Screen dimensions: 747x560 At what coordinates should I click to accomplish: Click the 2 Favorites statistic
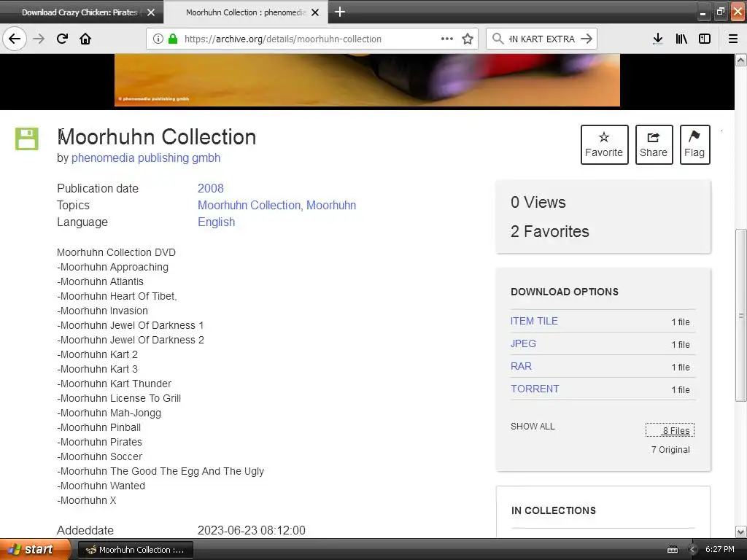click(550, 231)
